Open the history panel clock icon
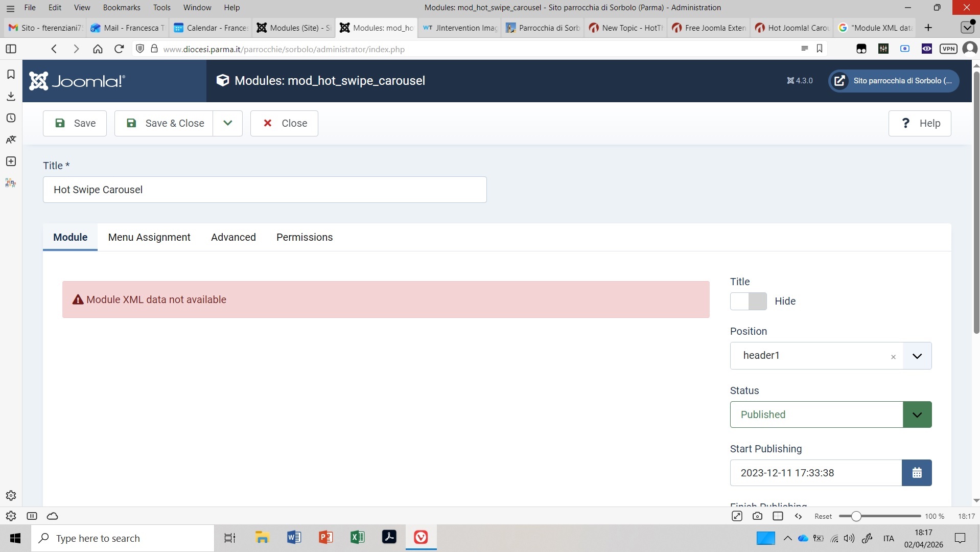The height and width of the screenshot is (552, 980). point(11,118)
